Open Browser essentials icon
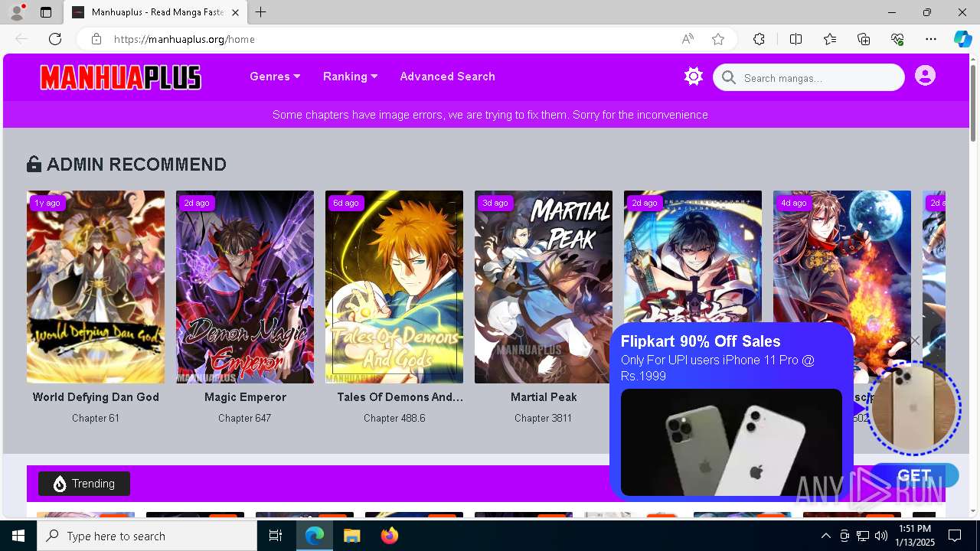This screenshot has width=980, height=551. point(897,39)
